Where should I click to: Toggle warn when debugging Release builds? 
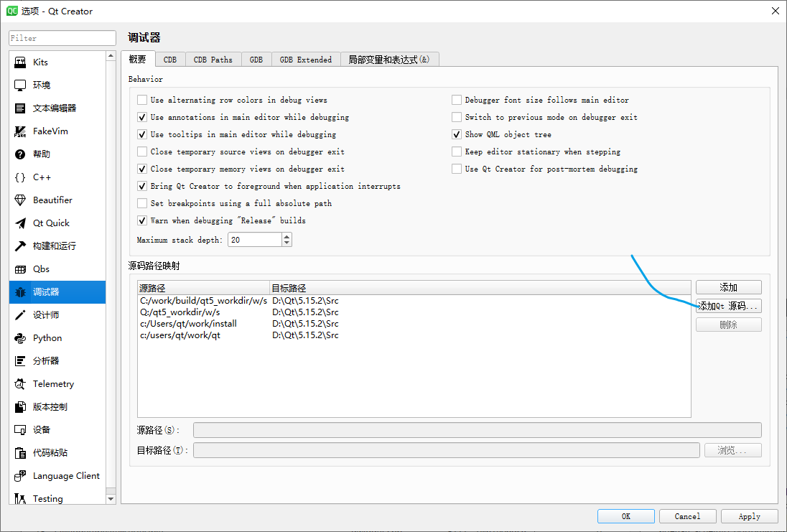click(142, 221)
